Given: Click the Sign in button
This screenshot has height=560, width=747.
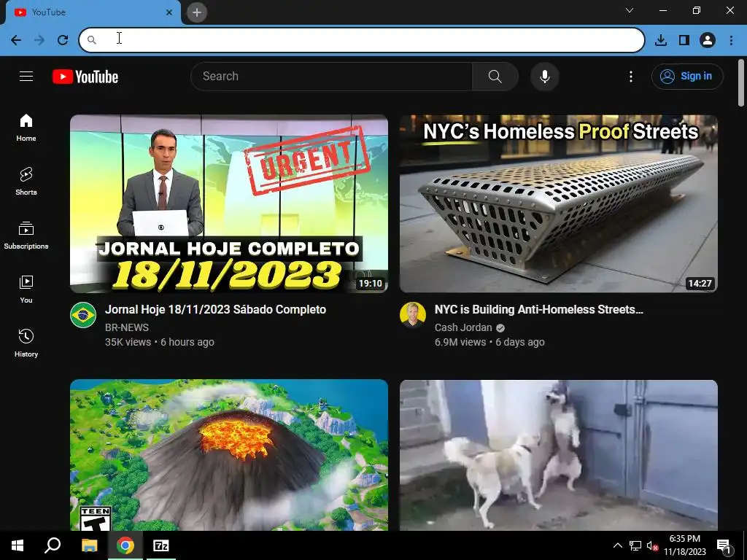Looking at the screenshot, I should point(687,76).
